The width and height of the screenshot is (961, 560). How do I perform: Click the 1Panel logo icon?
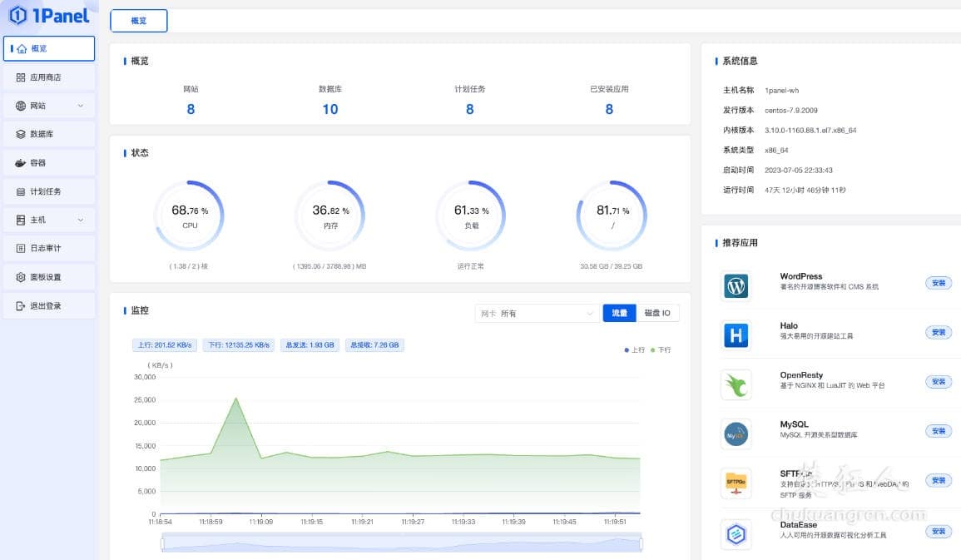click(18, 15)
